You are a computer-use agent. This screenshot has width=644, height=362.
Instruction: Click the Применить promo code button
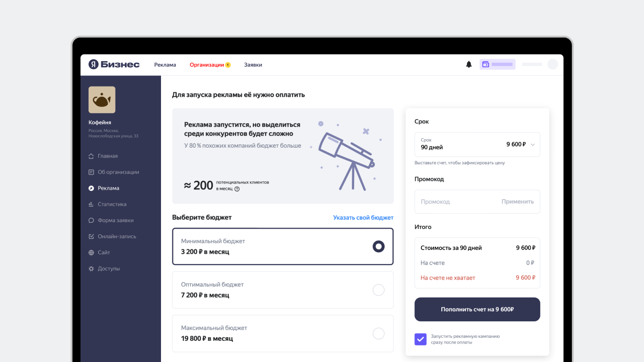[518, 202]
